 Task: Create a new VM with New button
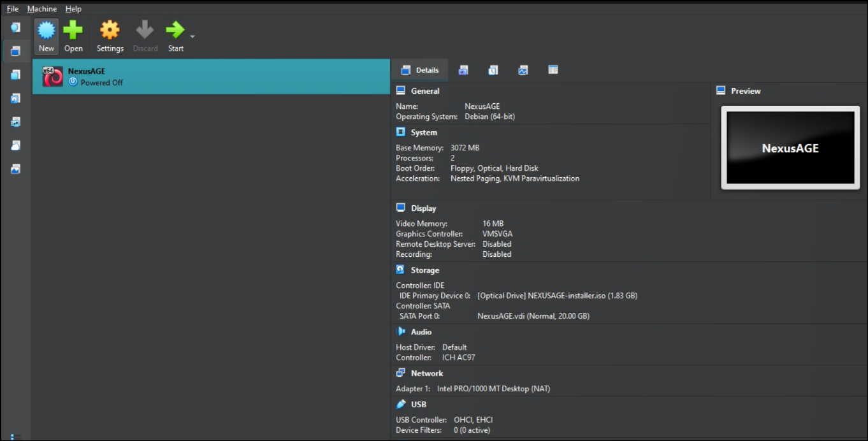(47, 36)
